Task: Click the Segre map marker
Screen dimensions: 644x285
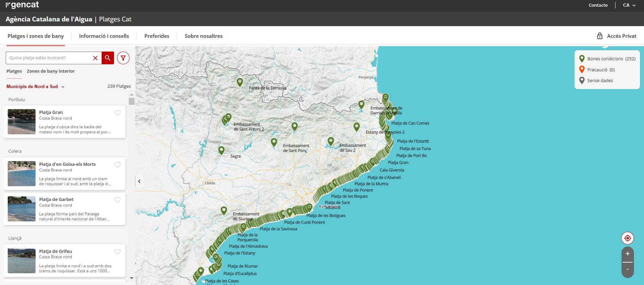Action: [221, 150]
